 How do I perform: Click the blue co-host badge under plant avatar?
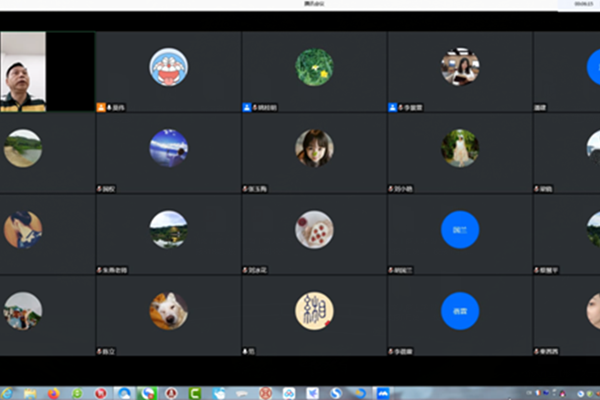tap(247, 107)
